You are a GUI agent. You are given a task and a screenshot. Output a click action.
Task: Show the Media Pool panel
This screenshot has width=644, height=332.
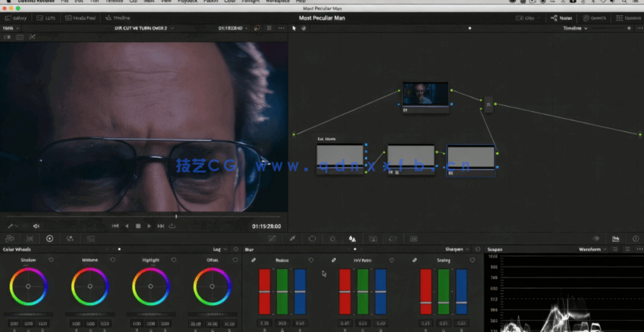coord(80,18)
